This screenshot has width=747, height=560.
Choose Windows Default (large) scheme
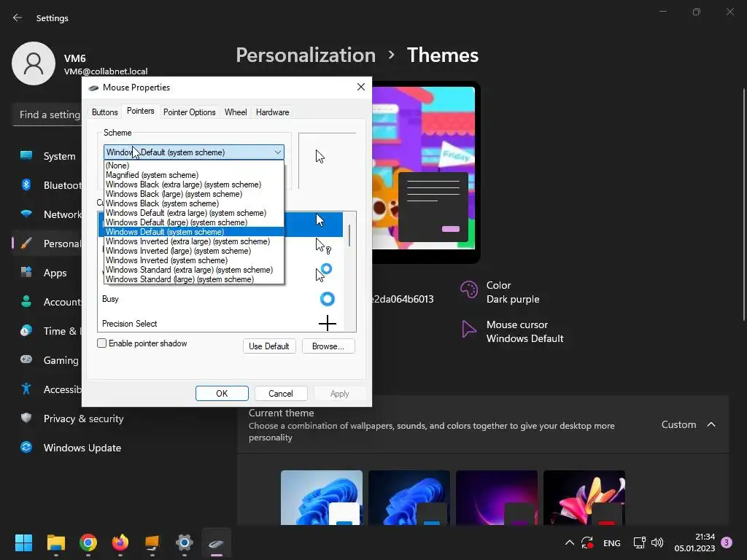(x=194, y=223)
